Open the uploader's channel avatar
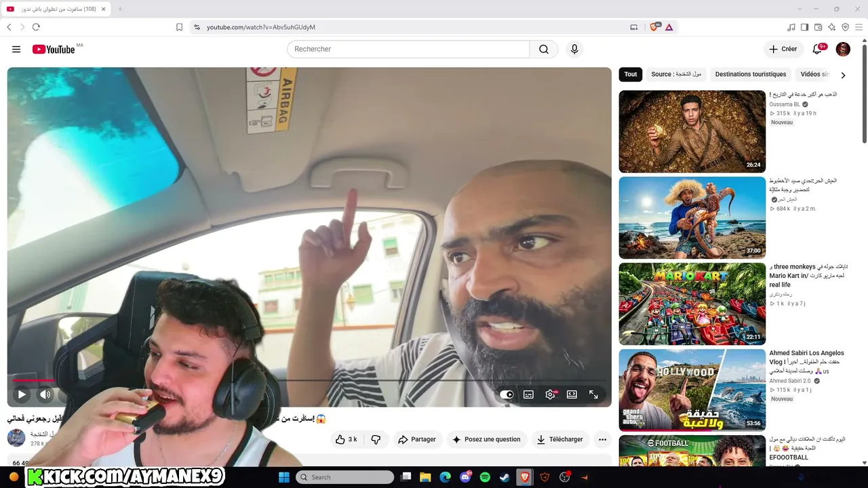Screen dimensions: 868x488 point(16,437)
